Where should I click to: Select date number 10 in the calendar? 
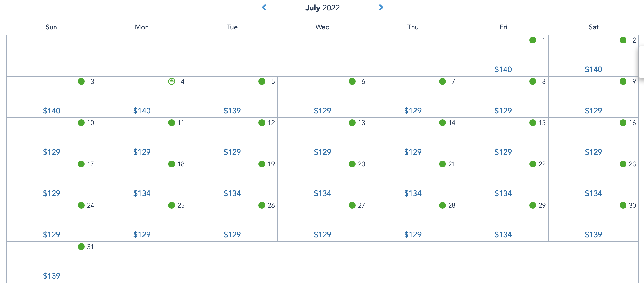coord(91,123)
